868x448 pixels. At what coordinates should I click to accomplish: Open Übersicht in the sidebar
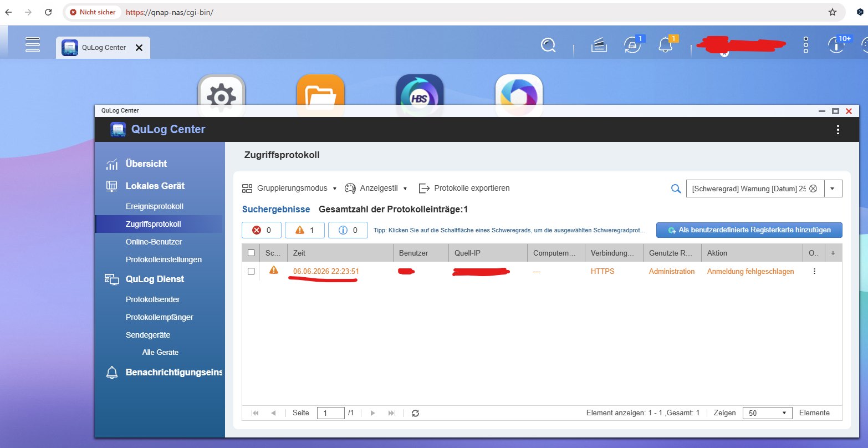[146, 164]
